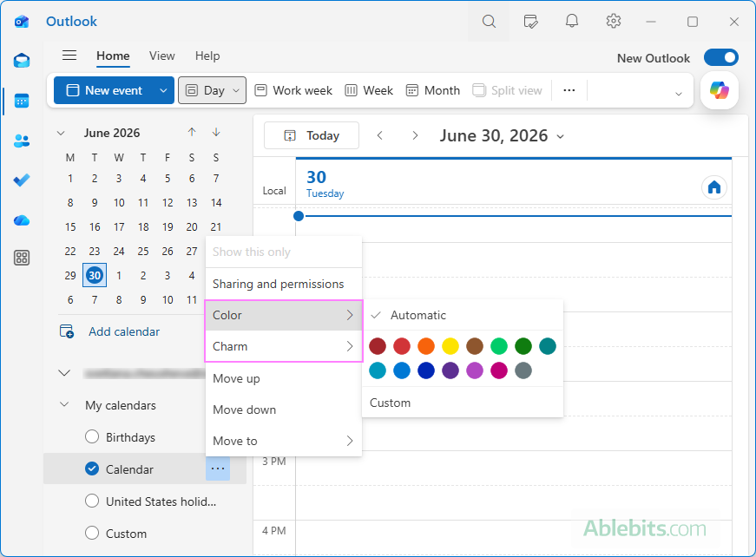Viewport: 756px width, 557px height.
Task: Click the home work-location icon
Action: [x=714, y=187]
